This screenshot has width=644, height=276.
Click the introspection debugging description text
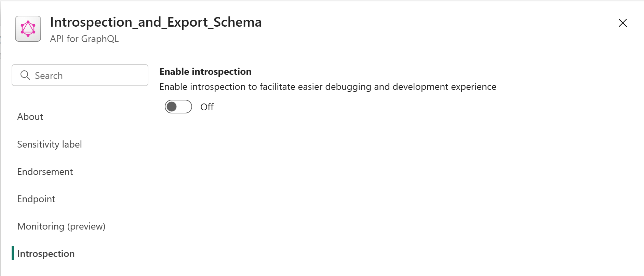click(x=328, y=87)
